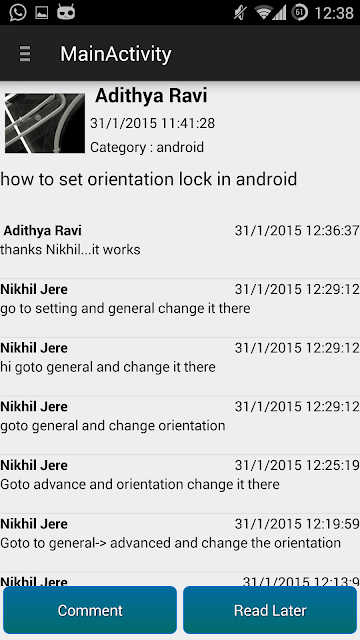Open the 'thanks Nikhil...it works' comment

[180, 240]
